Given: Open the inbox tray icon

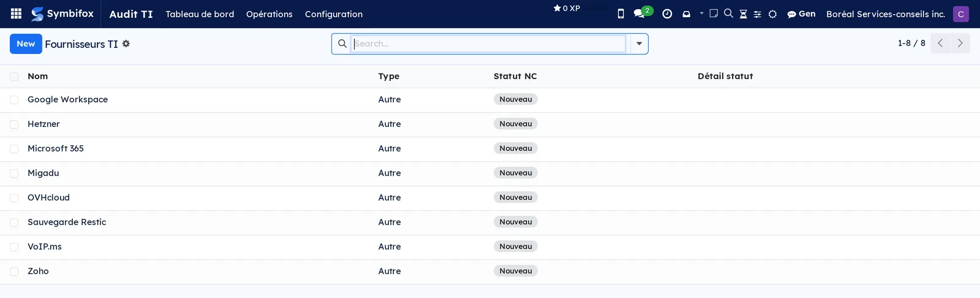Looking at the screenshot, I should [686, 13].
